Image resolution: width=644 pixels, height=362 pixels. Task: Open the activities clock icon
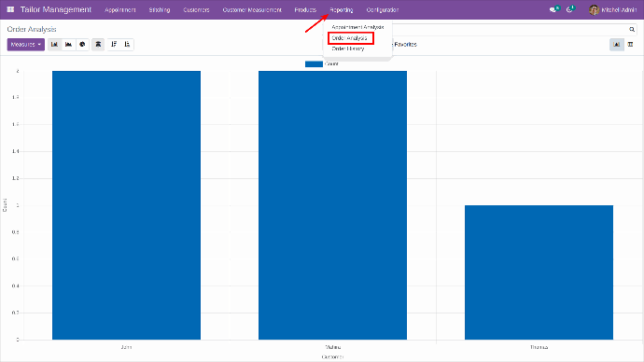pyautogui.click(x=570, y=9)
